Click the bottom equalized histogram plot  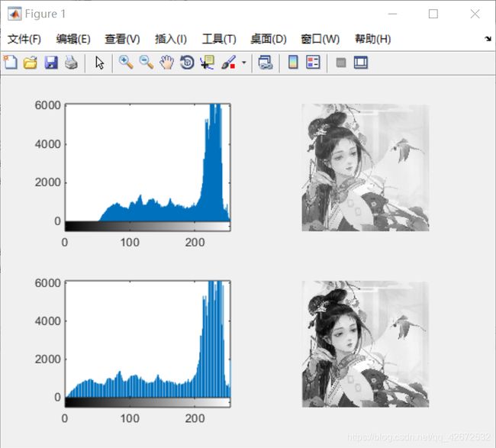pos(148,339)
